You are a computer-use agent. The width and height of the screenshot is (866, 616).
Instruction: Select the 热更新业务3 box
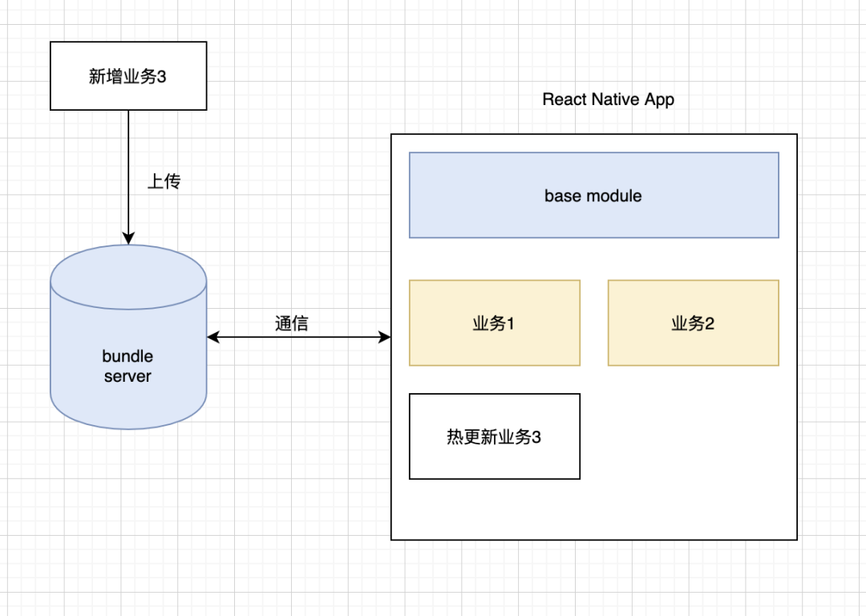pos(494,436)
